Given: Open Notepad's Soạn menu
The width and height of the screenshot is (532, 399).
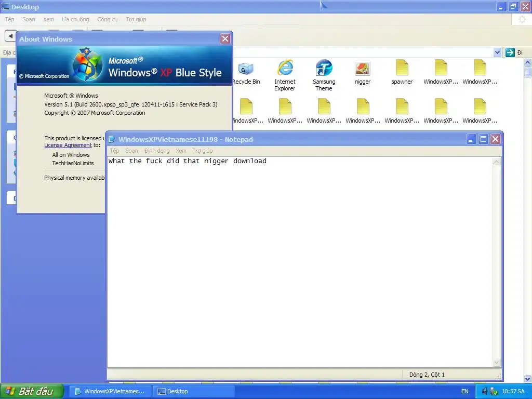Looking at the screenshot, I should click(x=131, y=151).
